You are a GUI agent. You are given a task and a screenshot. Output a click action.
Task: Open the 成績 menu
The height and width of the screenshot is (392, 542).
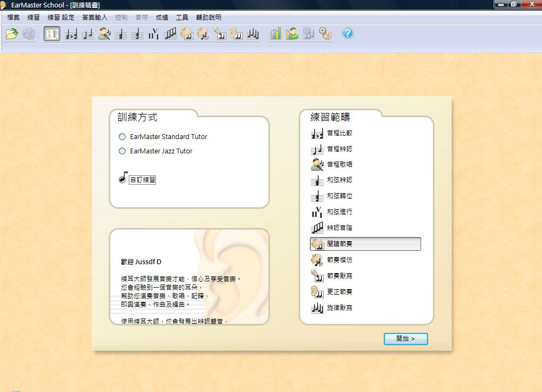pos(162,18)
